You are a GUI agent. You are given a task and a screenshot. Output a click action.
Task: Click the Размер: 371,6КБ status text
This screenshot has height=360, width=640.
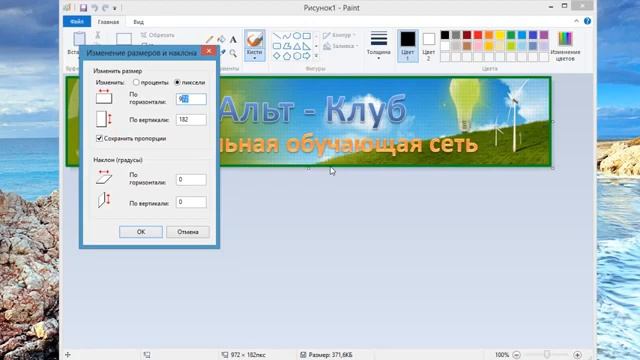pos(330,355)
